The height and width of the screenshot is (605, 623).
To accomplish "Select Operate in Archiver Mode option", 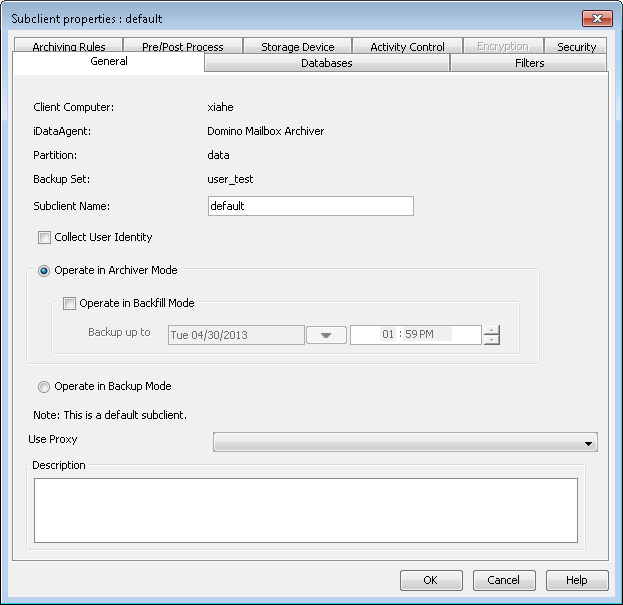I will pyautogui.click(x=44, y=271).
